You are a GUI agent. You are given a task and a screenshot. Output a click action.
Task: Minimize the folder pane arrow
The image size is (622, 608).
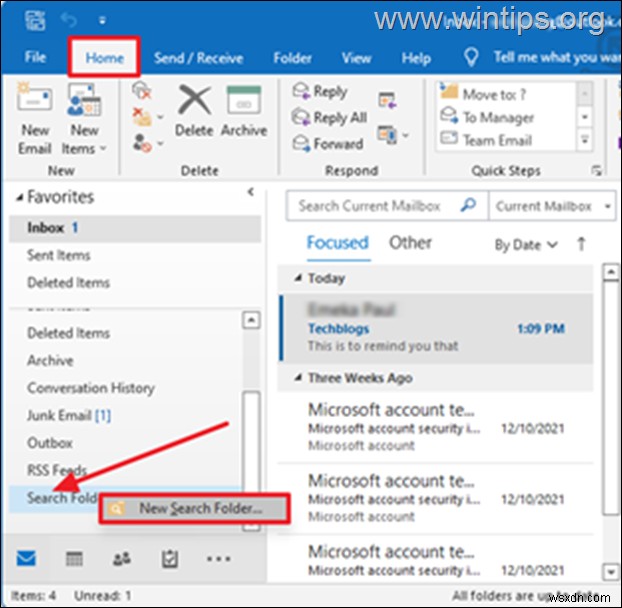pyautogui.click(x=251, y=192)
